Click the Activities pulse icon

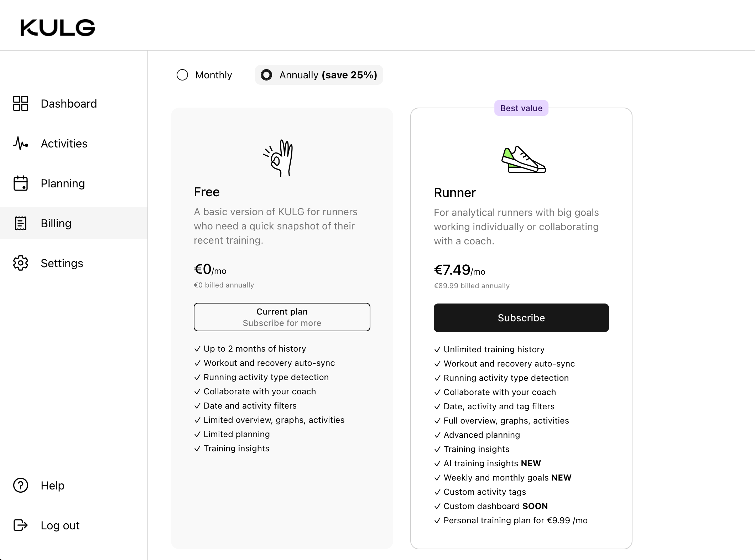pyautogui.click(x=21, y=144)
